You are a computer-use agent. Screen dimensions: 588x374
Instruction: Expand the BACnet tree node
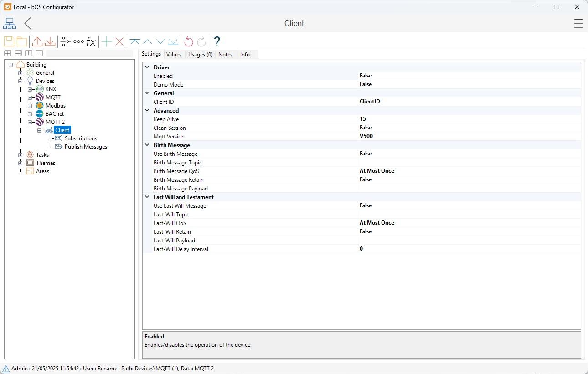click(30, 114)
